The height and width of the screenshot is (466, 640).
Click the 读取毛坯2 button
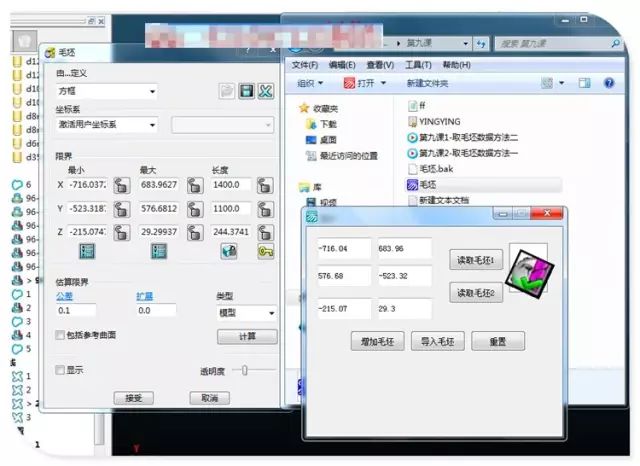[476, 293]
